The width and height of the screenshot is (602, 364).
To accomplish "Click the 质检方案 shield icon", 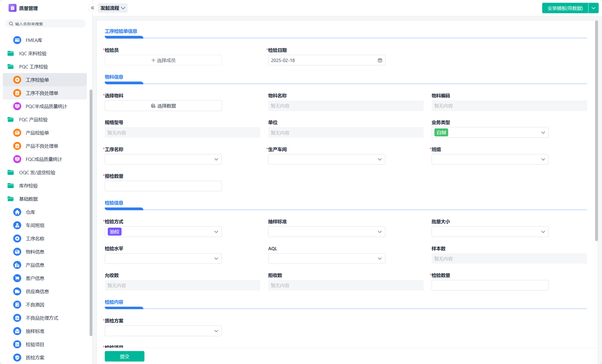I will pos(17,358).
